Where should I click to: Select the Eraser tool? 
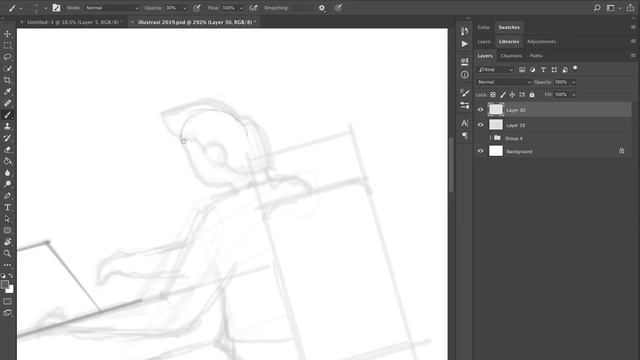coord(7,149)
